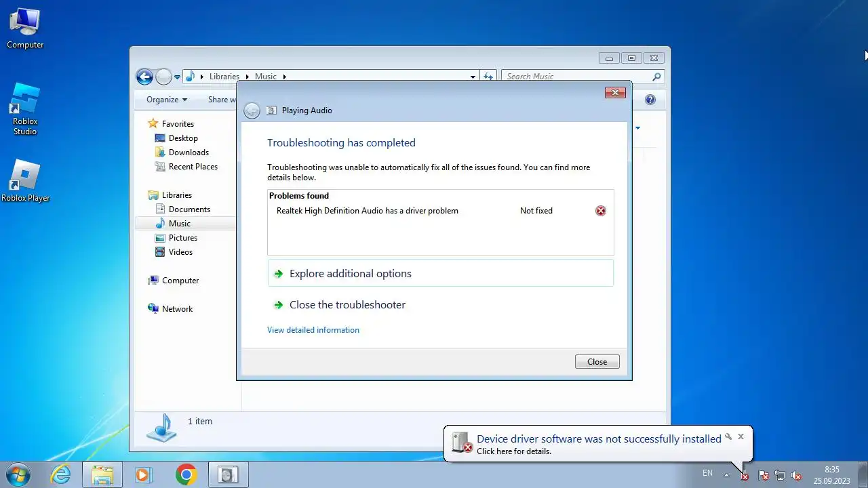Click the network connection tray icon

pos(780,476)
